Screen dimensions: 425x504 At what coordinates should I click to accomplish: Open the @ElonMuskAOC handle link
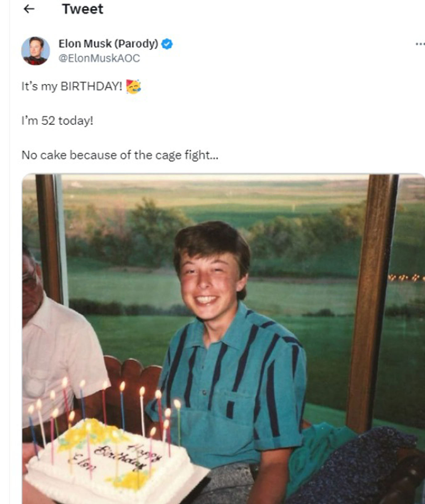pyautogui.click(x=99, y=58)
